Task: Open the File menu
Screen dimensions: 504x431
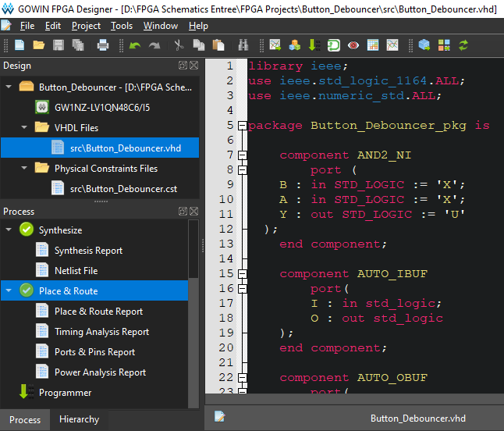Action: (x=27, y=26)
